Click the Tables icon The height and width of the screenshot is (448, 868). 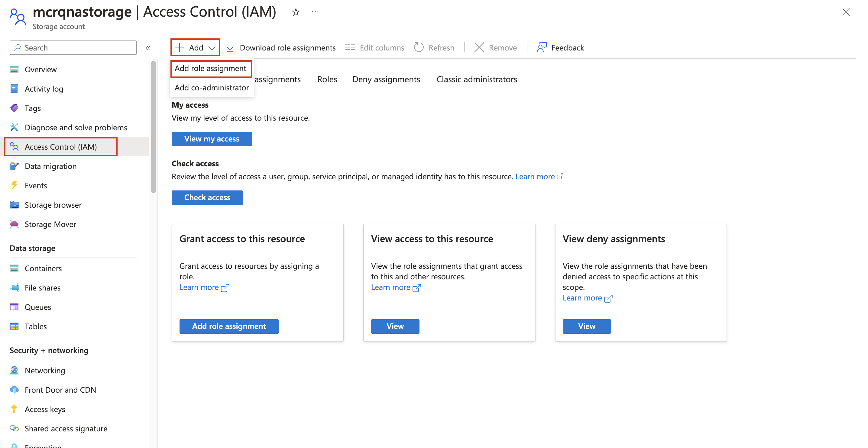[x=14, y=326]
